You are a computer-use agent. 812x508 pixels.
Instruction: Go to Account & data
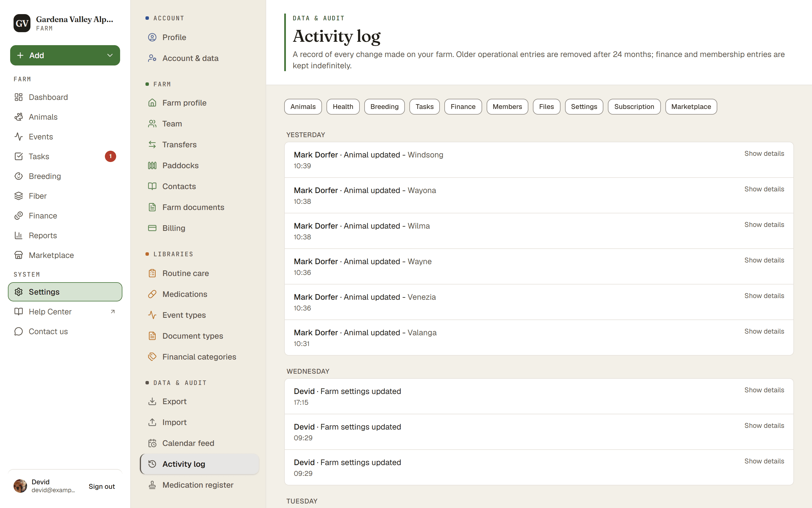[199, 58]
